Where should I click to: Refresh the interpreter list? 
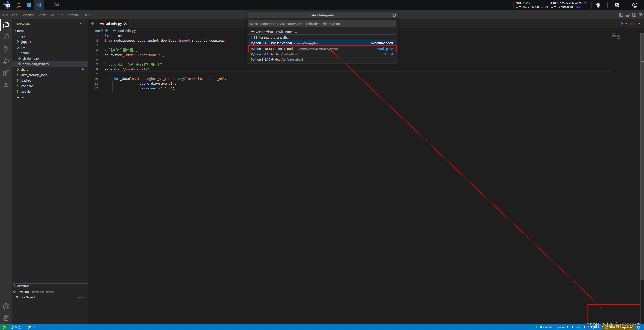coord(394,15)
